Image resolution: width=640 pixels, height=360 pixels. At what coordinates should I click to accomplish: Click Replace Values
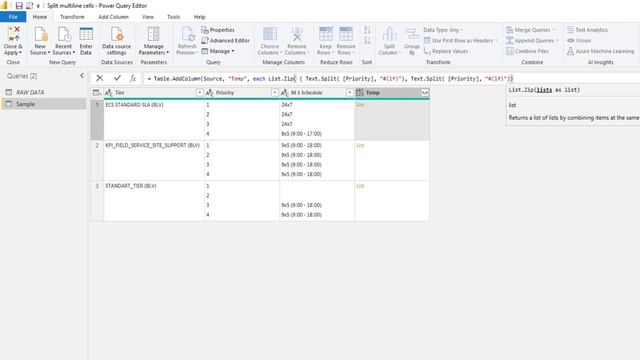click(446, 51)
